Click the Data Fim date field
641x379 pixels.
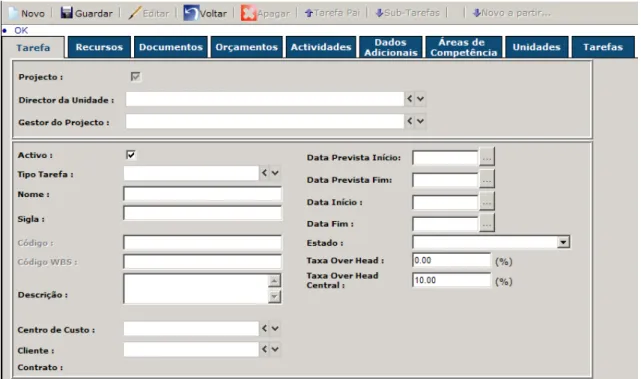coord(445,224)
